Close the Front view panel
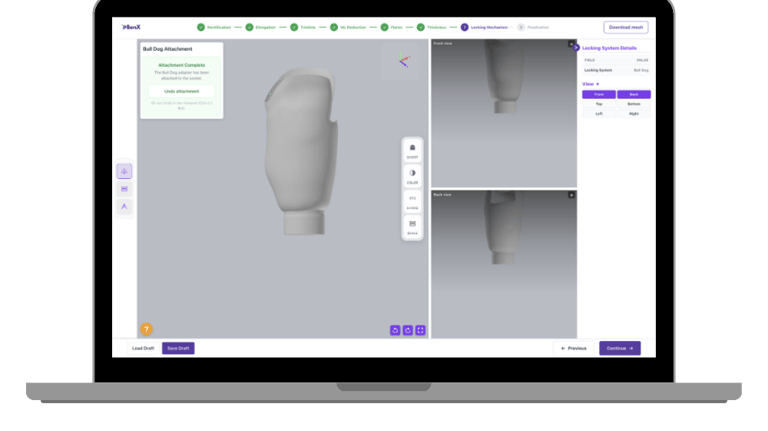The width and height of the screenshot is (768, 431). click(x=571, y=44)
